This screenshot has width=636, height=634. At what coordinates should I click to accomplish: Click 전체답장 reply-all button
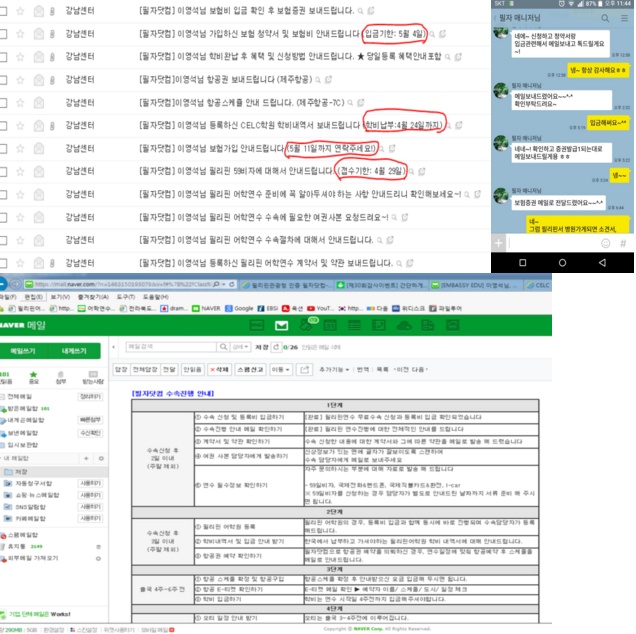pyautogui.click(x=145, y=370)
